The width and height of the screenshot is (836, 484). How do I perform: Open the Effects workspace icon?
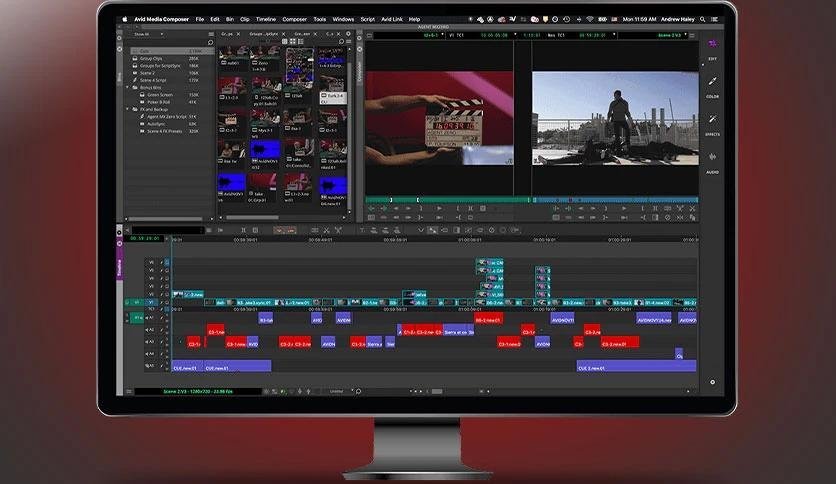pyautogui.click(x=712, y=119)
